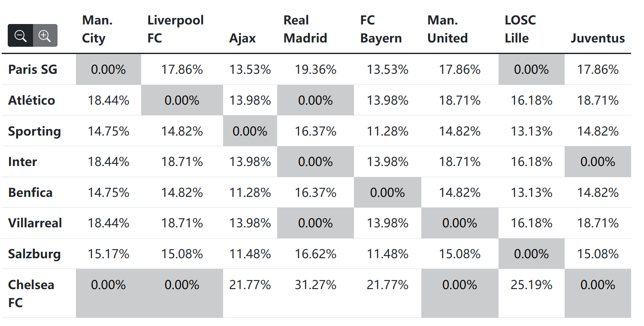Click Atlético vs Man. City 18.44% cell
644x326 pixels.
pyautogui.click(x=109, y=100)
